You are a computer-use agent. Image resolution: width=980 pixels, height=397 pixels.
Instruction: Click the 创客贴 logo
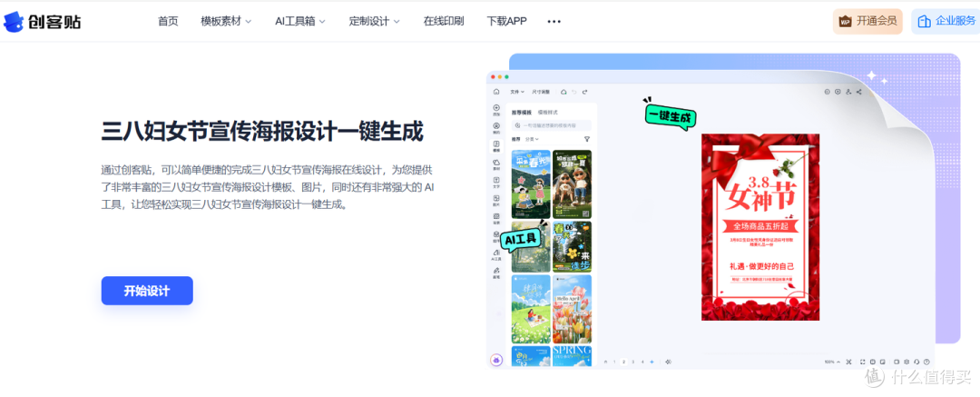point(42,21)
